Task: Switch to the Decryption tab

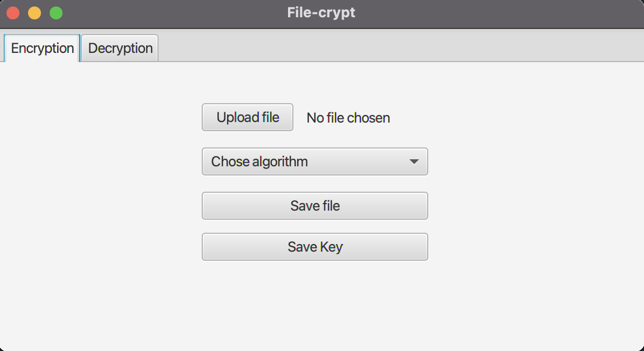Action: point(119,48)
